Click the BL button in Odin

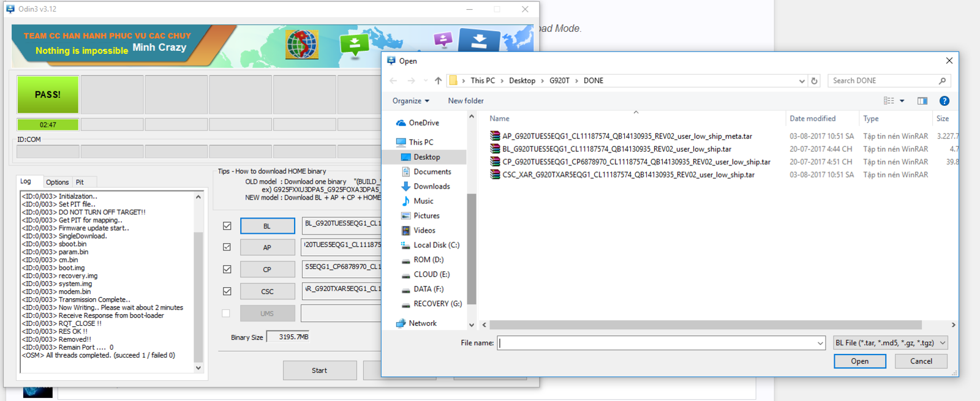click(267, 226)
